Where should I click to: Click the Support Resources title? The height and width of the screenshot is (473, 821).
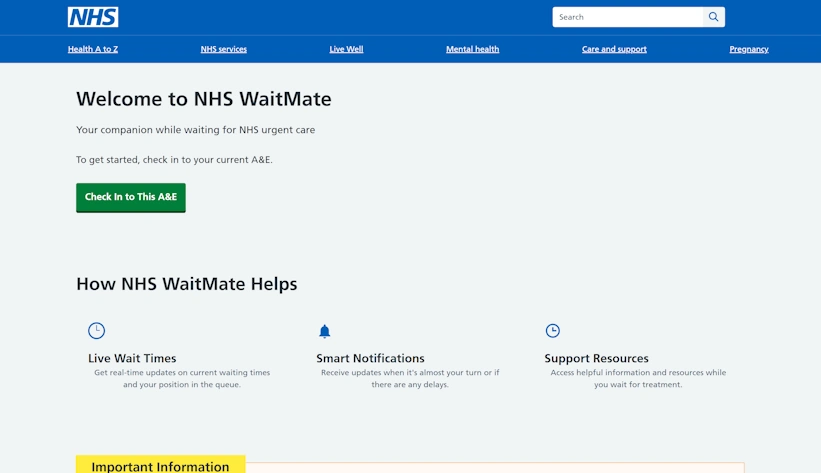pos(596,358)
